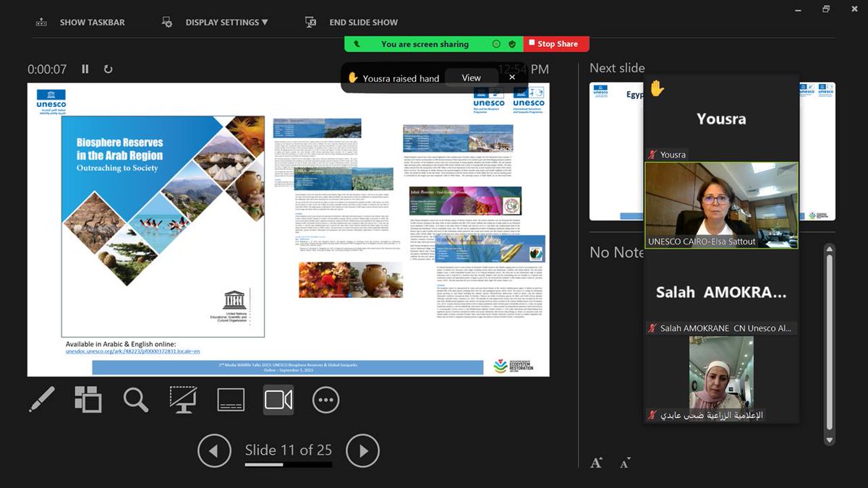Click the muted mic icon next to Salah AMOKRANE
868x488 pixels.
(652, 328)
